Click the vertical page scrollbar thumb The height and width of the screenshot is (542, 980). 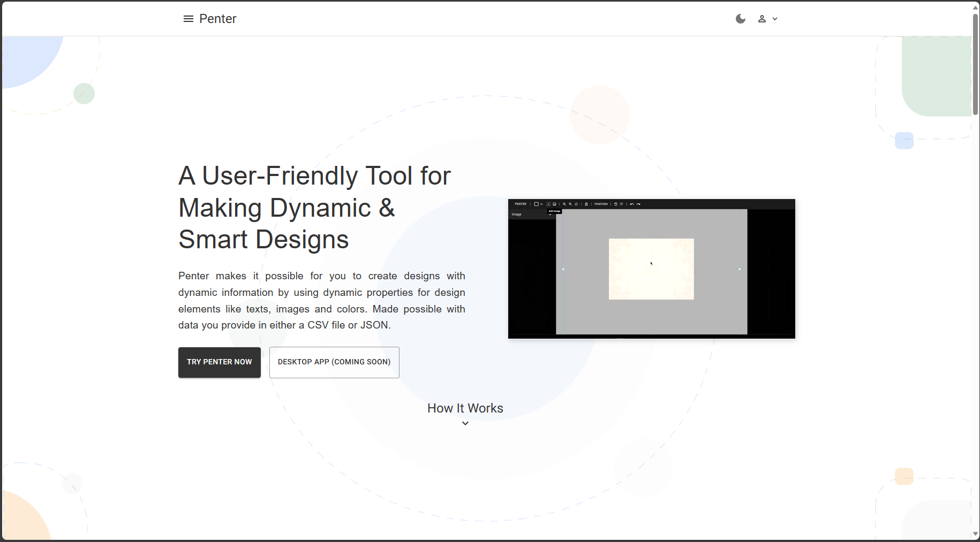point(975,64)
